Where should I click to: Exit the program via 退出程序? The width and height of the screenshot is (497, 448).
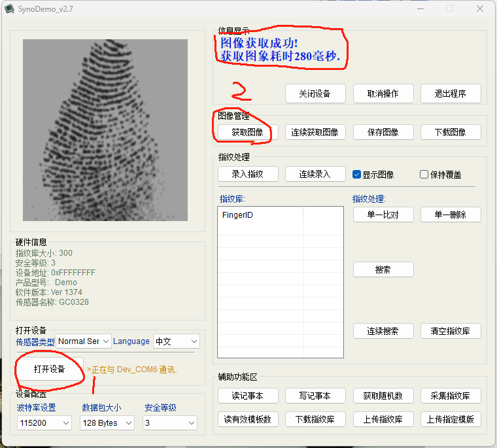click(x=451, y=94)
